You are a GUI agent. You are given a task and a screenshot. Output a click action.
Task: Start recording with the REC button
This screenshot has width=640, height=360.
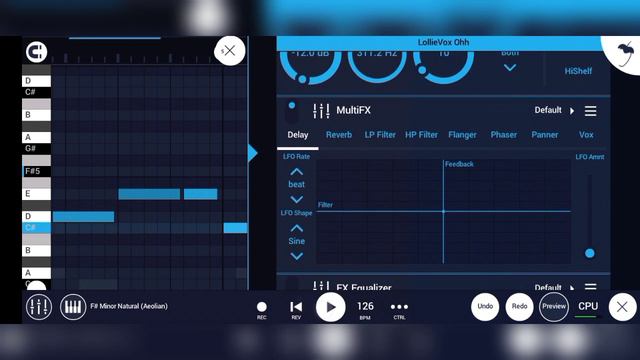pyautogui.click(x=262, y=310)
